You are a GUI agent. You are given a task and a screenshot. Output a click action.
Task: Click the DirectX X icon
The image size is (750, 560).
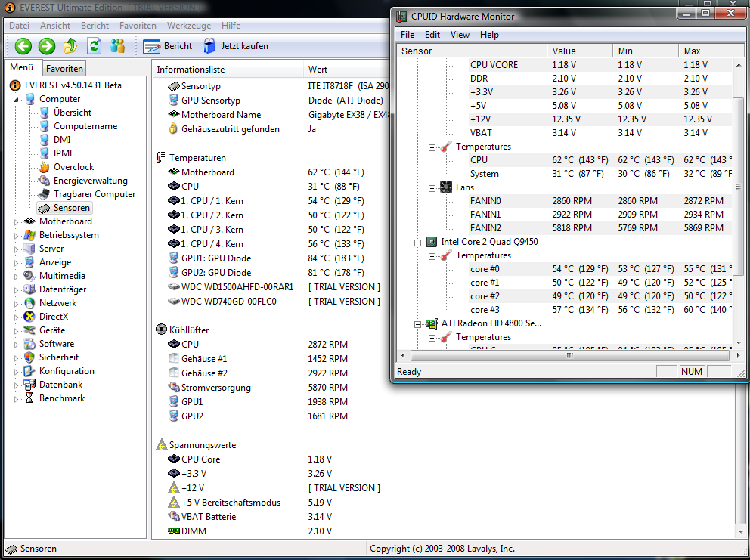coord(29,317)
